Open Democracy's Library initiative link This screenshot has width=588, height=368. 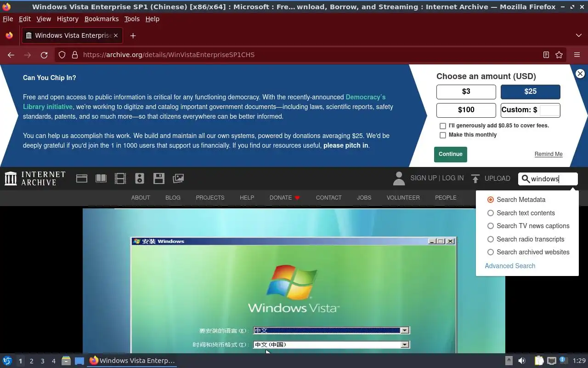[x=204, y=102]
